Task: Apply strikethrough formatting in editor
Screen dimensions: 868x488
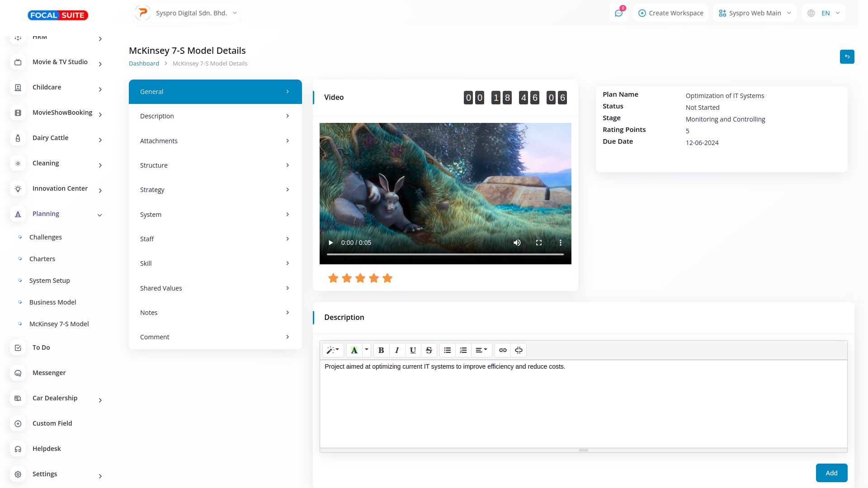Action: pos(429,350)
